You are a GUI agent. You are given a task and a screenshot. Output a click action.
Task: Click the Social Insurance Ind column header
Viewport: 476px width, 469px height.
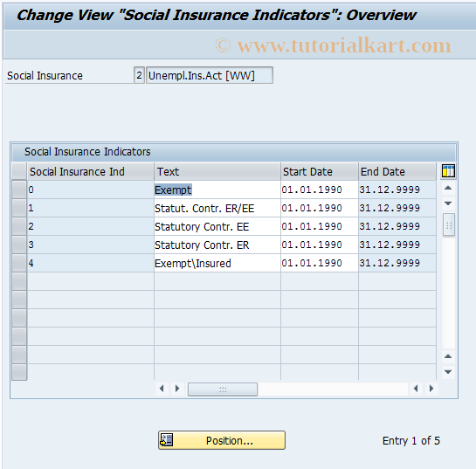click(x=91, y=171)
